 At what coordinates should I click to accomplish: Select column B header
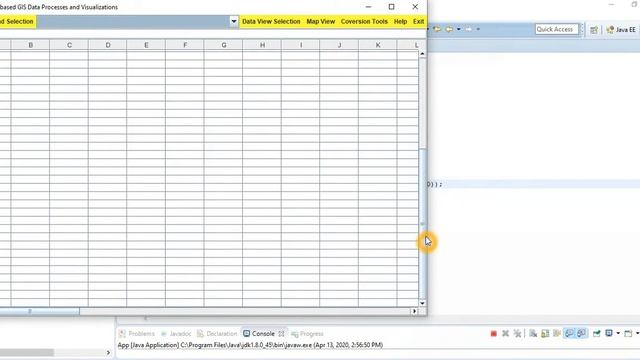(x=31, y=45)
